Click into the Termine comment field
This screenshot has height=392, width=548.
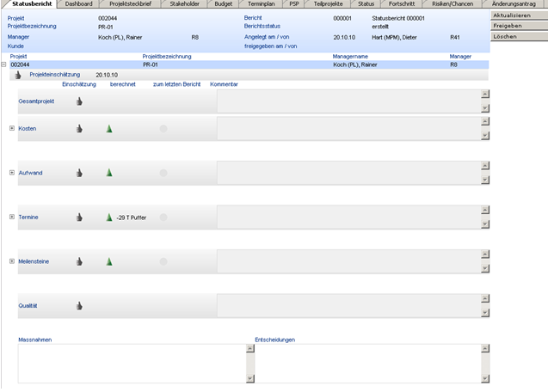[x=348, y=217]
